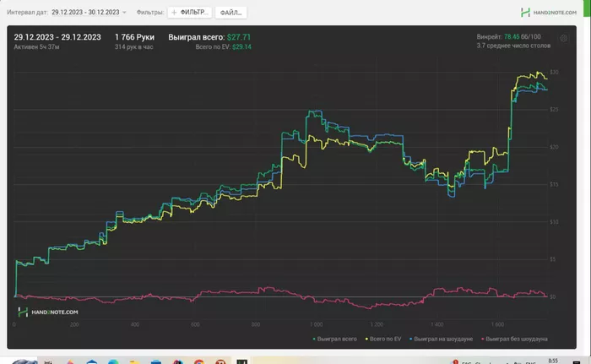Screen dimensions: 591x364
Task: Click the Интервал дат label
Action: [x=28, y=13]
